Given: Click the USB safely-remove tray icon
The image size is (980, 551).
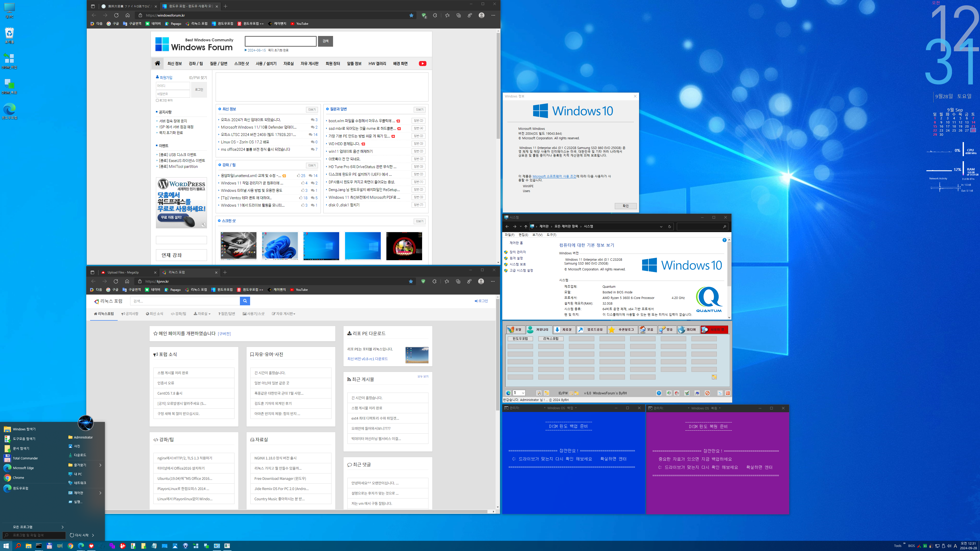Looking at the screenshot, I should pyautogui.click(x=944, y=546).
